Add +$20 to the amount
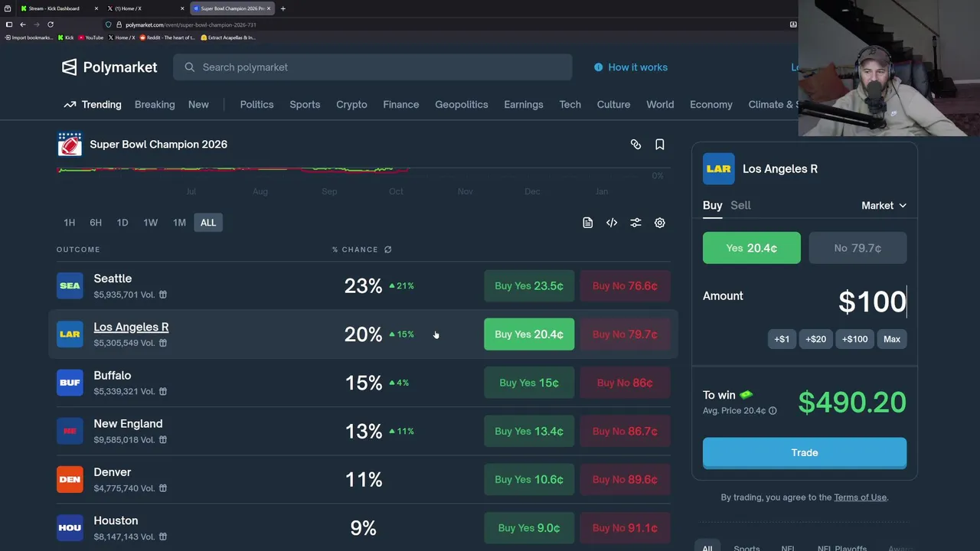 (815, 339)
